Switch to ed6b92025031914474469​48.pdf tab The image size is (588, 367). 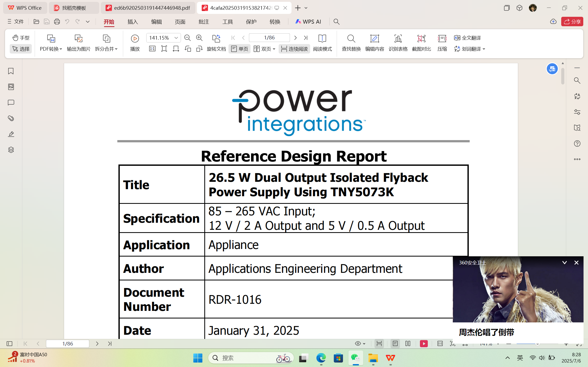tap(148, 8)
